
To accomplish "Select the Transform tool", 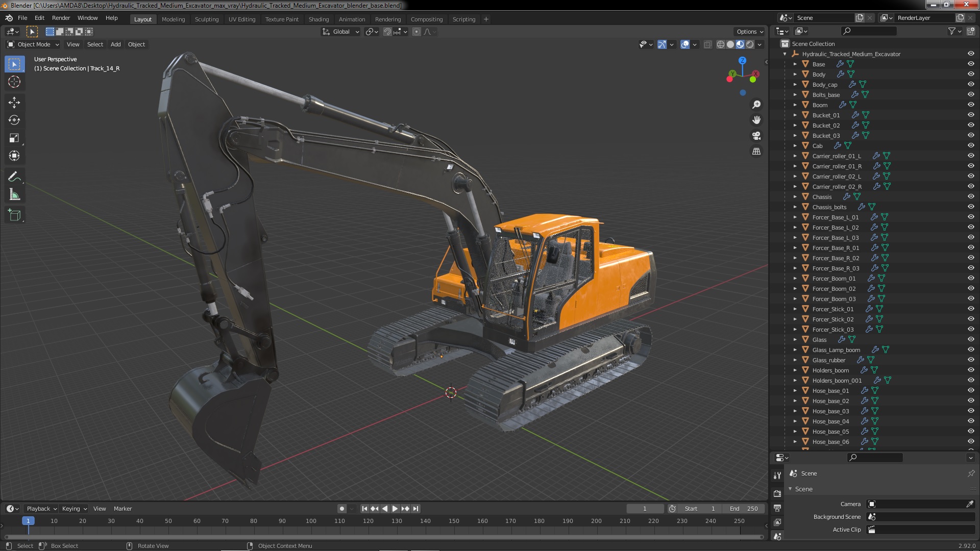I will pyautogui.click(x=14, y=156).
